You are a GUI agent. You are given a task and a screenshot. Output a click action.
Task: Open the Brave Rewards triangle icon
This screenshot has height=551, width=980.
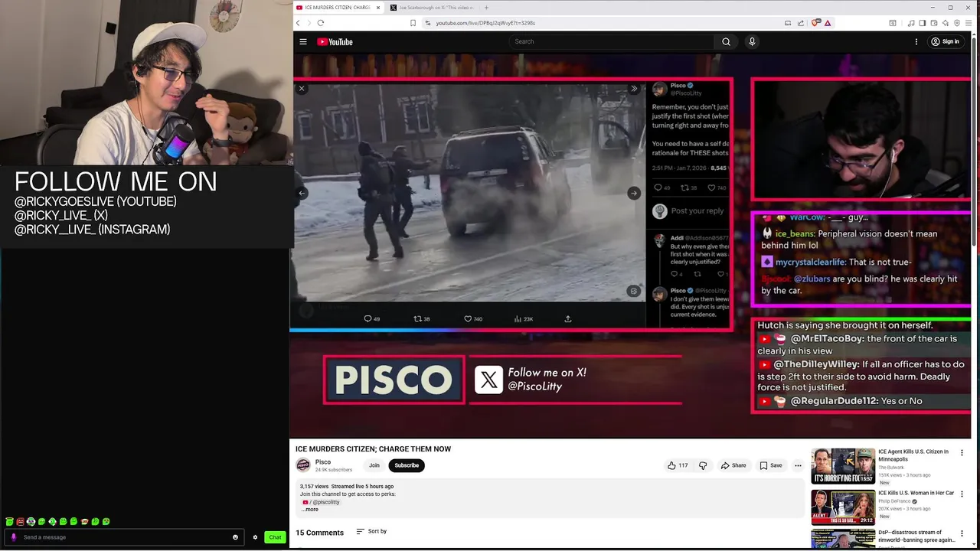tap(828, 23)
